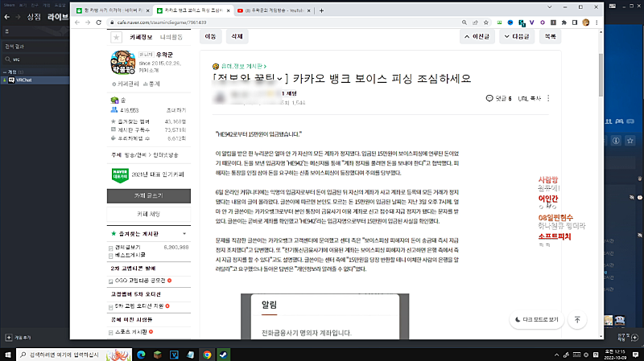Image resolution: width=644 pixels, height=361 pixels.
Task: Open Minecraft from the taskbar
Action: (158, 355)
